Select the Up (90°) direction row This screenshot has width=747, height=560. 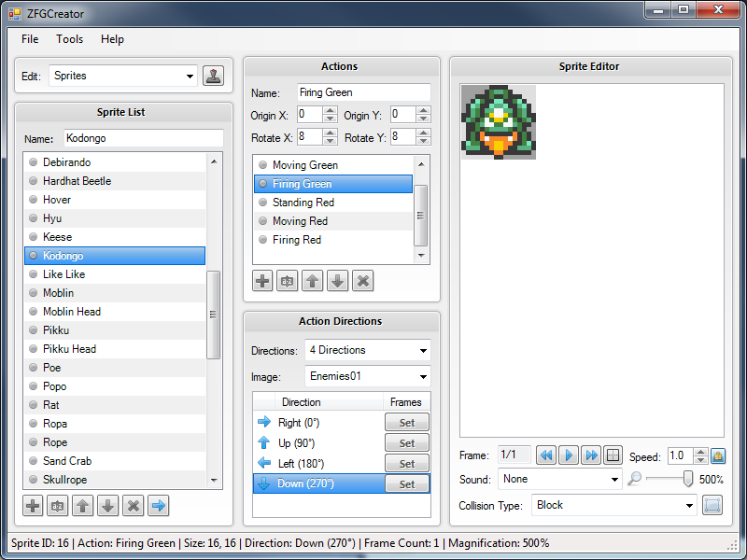342,442
